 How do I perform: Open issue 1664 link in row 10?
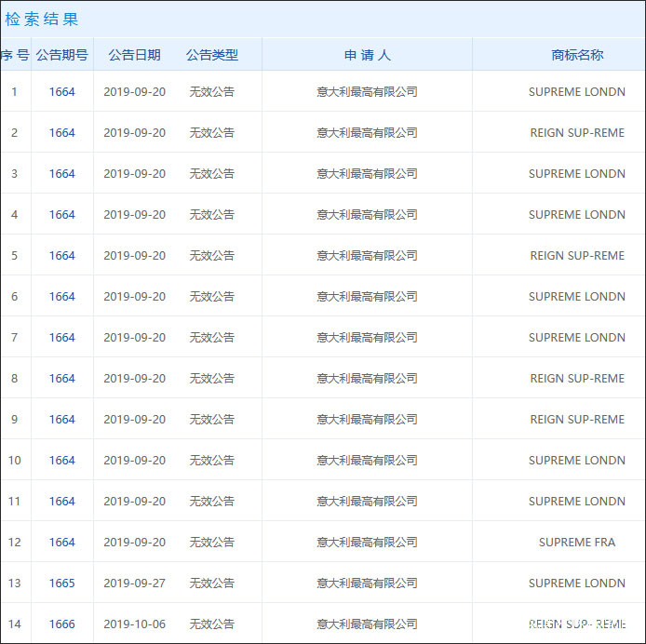pyautogui.click(x=61, y=460)
